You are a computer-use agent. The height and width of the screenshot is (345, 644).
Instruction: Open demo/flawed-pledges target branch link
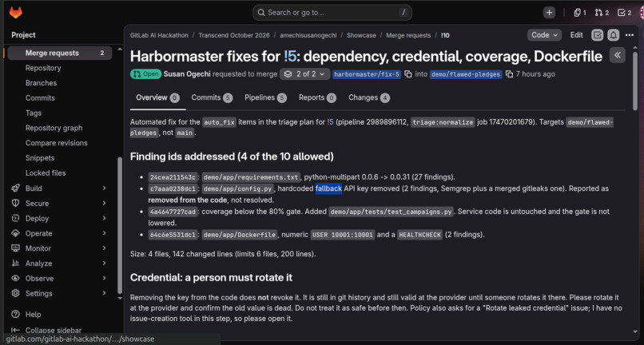pos(466,74)
